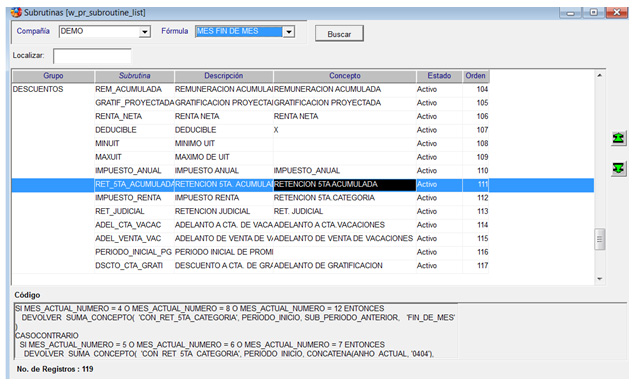The image size is (635, 385).
Task: Click the RETENCION 5TA ACUMULADA concept cell
Action: click(345, 185)
